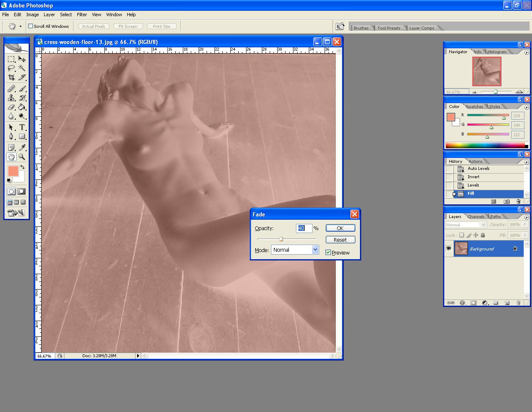532x412 pixels.
Task: Hide the Background layer with eye icon
Action: pyautogui.click(x=448, y=248)
